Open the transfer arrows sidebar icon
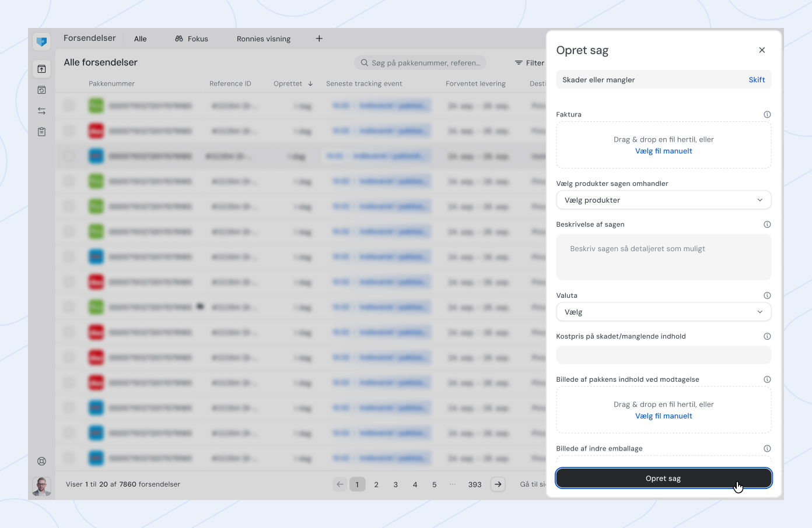This screenshot has height=528, width=812. click(x=41, y=111)
